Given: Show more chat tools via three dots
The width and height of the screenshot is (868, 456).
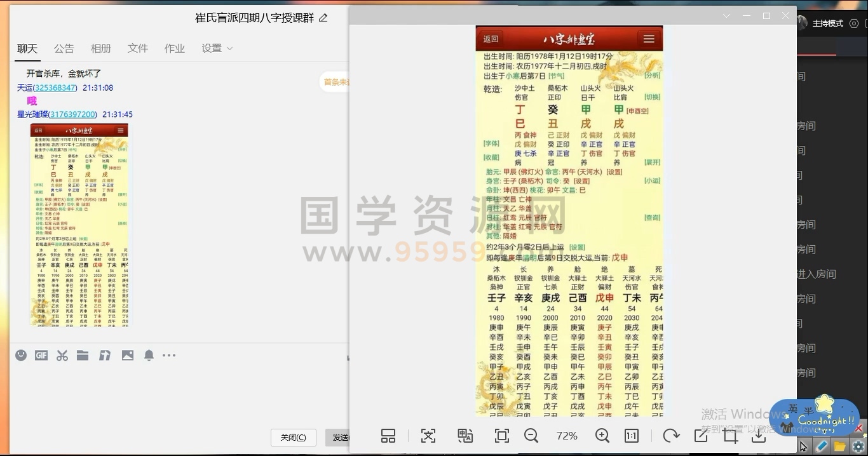Looking at the screenshot, I should pyautogui.click(x=169, y=356).
